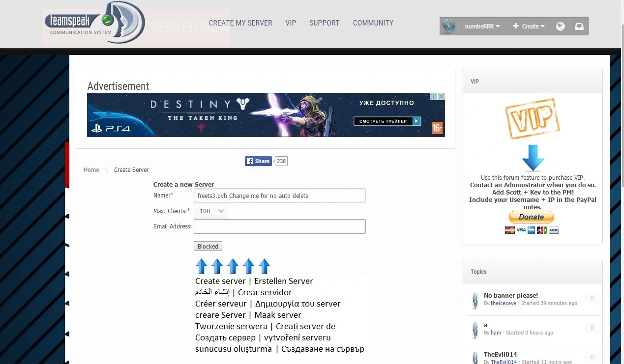Open the user avatar icon beside numbeRRR
This screenshot has height=364, width=624.
448,26
